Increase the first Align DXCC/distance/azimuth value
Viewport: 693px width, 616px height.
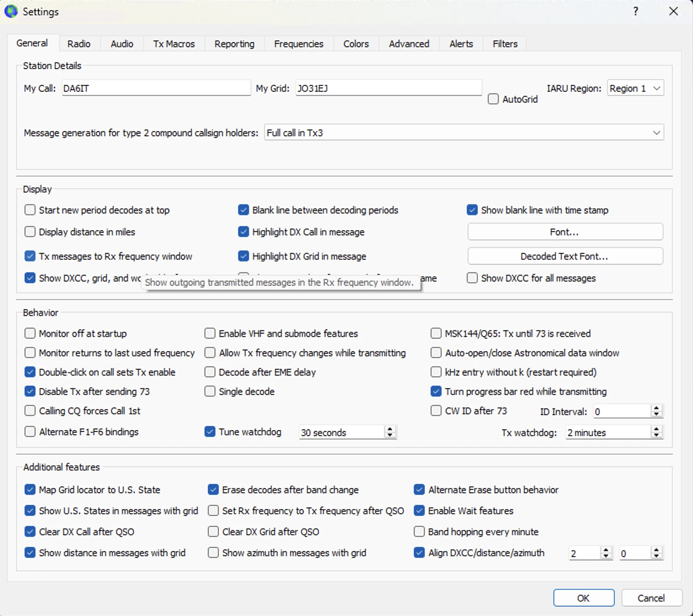(x=606, y=550)
